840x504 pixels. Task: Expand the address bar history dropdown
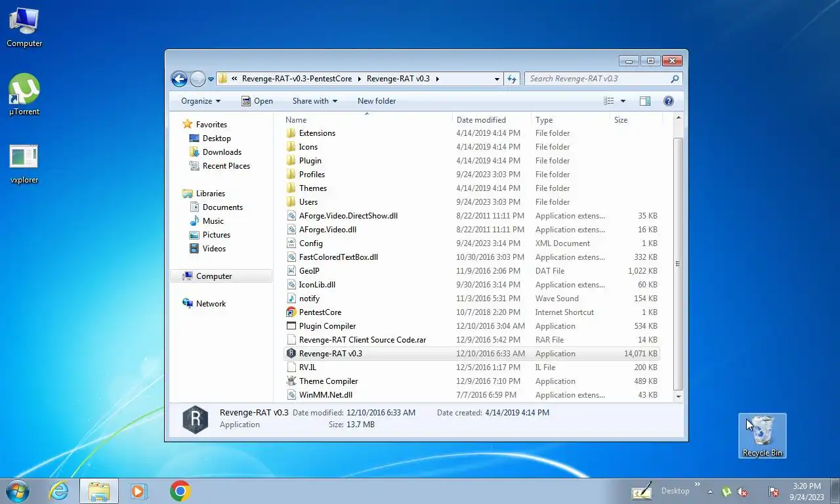[497, 79]
